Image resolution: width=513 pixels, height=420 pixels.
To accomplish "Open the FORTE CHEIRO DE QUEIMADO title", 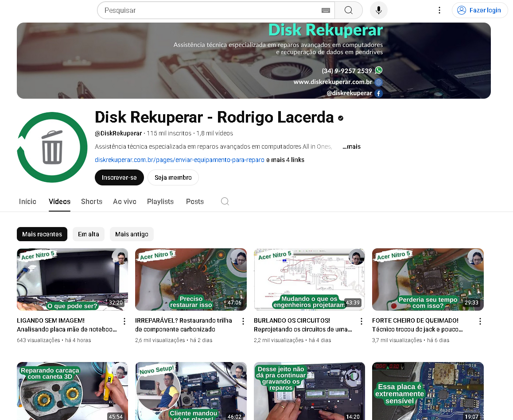I will [417, 325].
